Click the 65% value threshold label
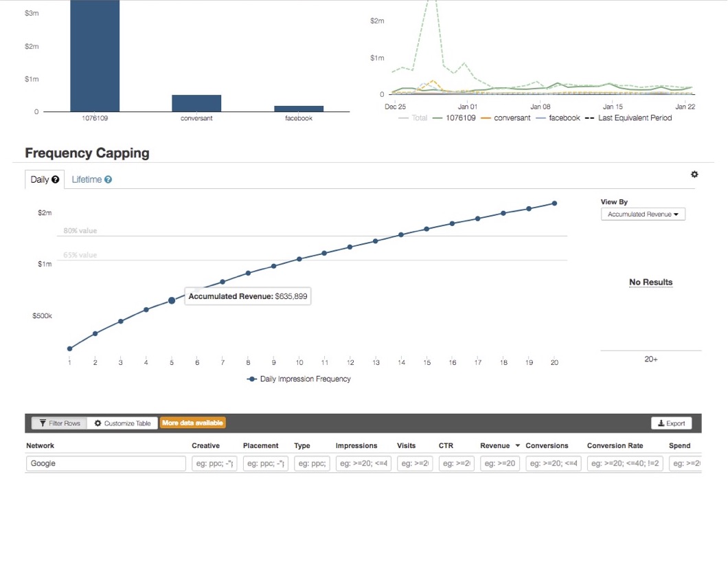 pos(80,255)
